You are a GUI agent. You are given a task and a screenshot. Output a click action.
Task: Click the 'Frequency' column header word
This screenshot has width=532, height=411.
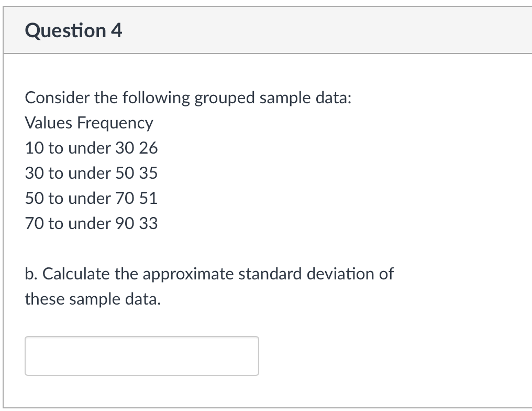coord(115,123)
